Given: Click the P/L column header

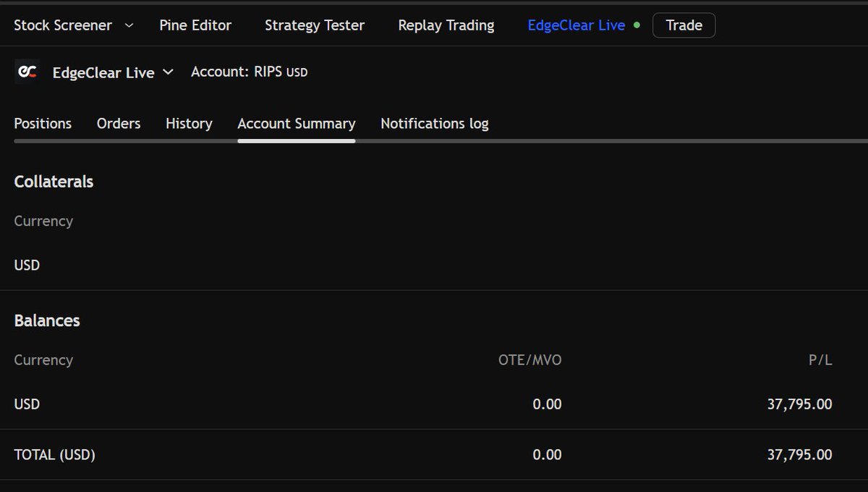Looking at the screenshot, I should [820, 360].
